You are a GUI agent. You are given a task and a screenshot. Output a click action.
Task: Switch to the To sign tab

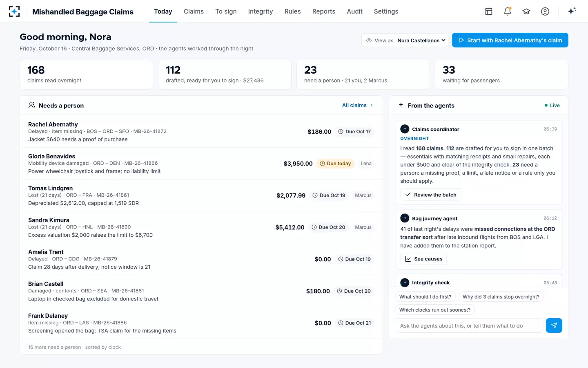tap(226, 11)
